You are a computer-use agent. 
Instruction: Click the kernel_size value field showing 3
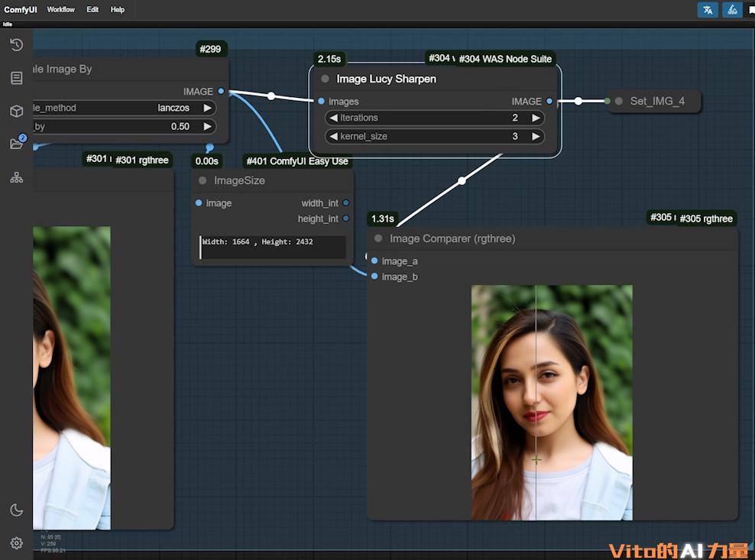[435, 136]
